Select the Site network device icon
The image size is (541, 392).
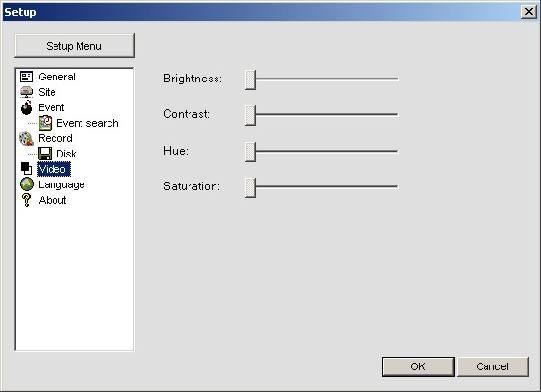26,92
